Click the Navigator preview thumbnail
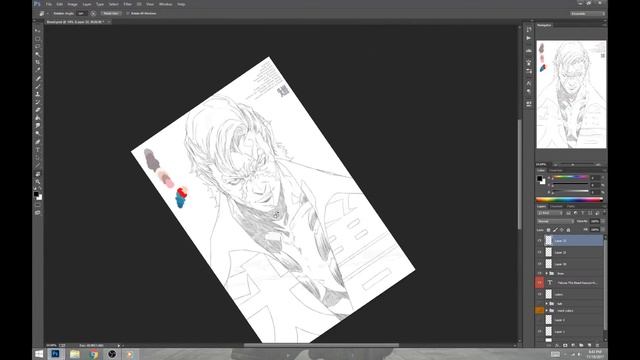Viewport: 640px width, 360px height. pyautogui.click(x=571, y=94)
